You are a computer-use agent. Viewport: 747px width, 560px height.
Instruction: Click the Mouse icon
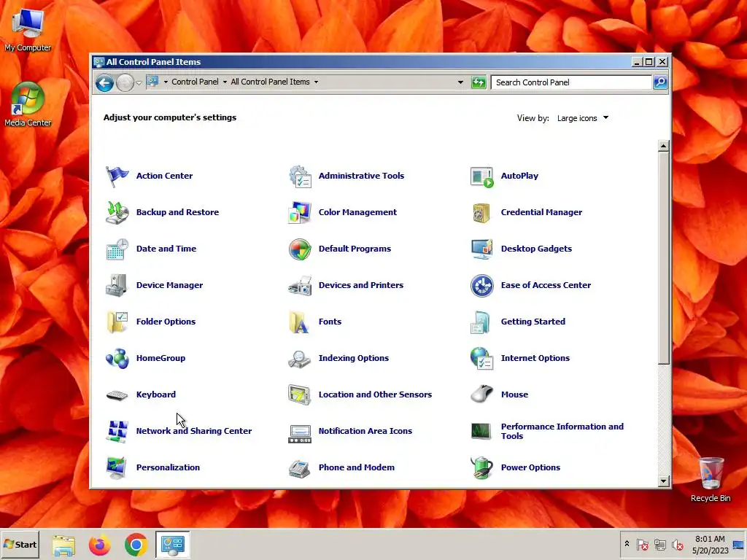[x=481, y=394]
